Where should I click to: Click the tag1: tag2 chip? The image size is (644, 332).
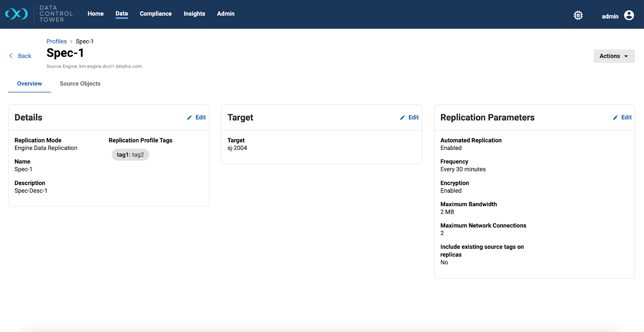tap(130, 155)
